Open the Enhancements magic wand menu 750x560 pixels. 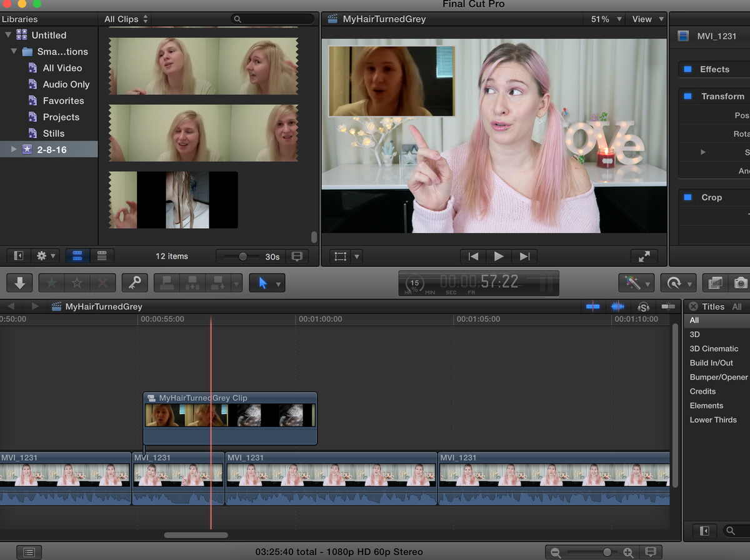coord(636,283)
